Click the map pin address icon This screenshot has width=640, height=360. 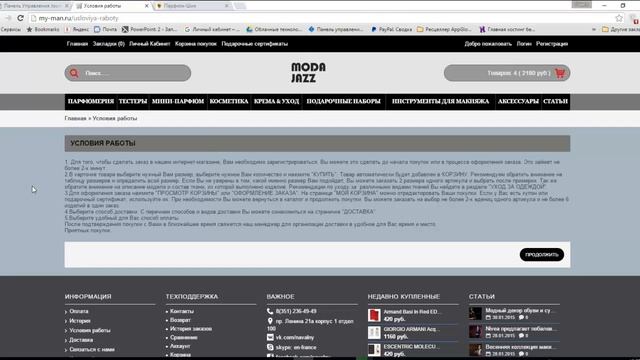[270, 321]
